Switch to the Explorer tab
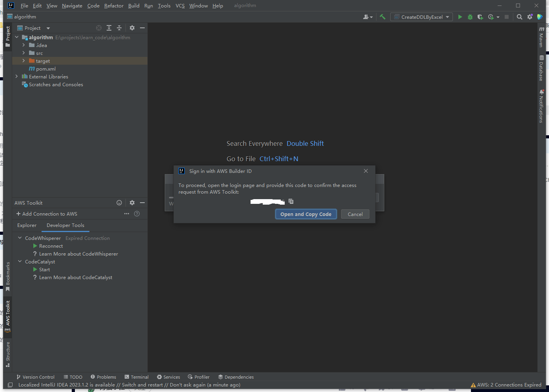This screenshot has width=549, height=392. point(27,225)
